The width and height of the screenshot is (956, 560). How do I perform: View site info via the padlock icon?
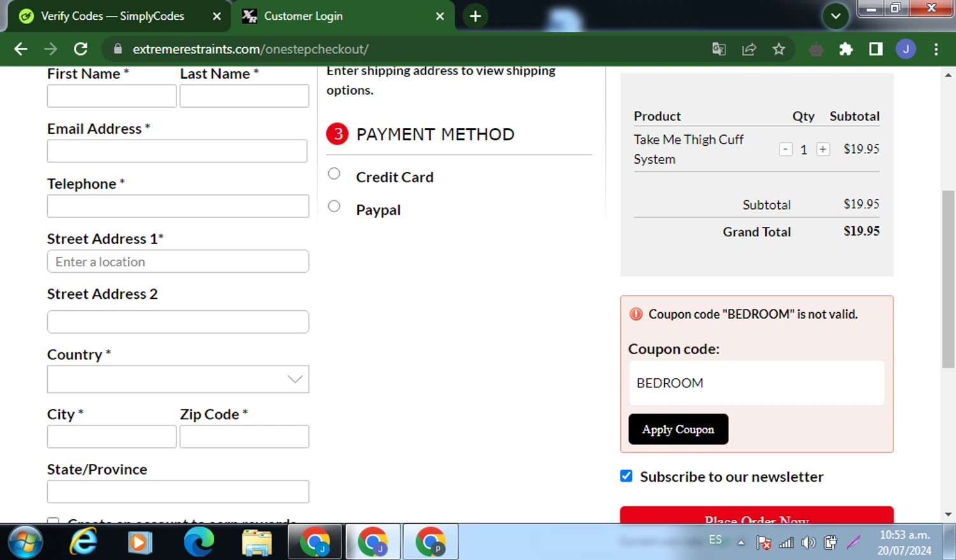pos(117,49)
